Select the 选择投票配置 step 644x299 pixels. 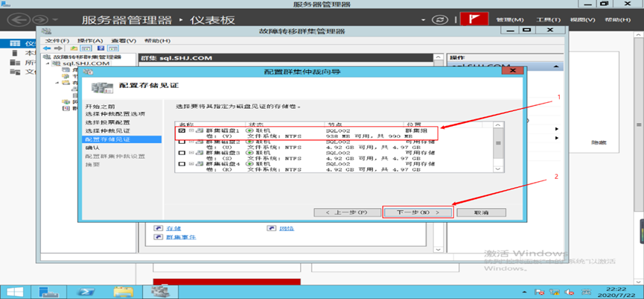(107, 122)
